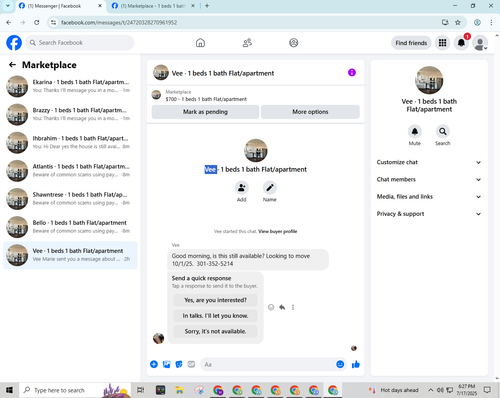Open the Menu grid icon

tap(442, 43)
